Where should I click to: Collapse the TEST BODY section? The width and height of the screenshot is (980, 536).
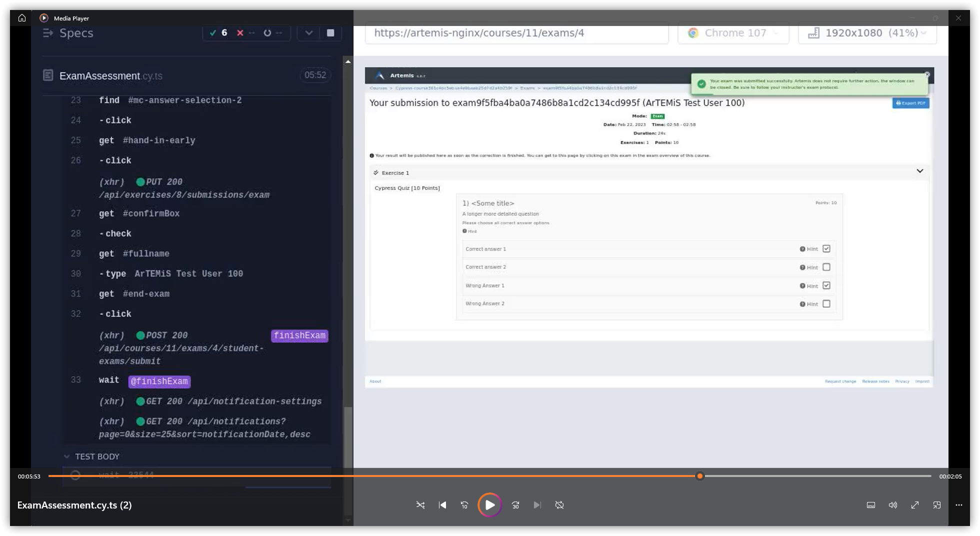click(x=67, y=456)
